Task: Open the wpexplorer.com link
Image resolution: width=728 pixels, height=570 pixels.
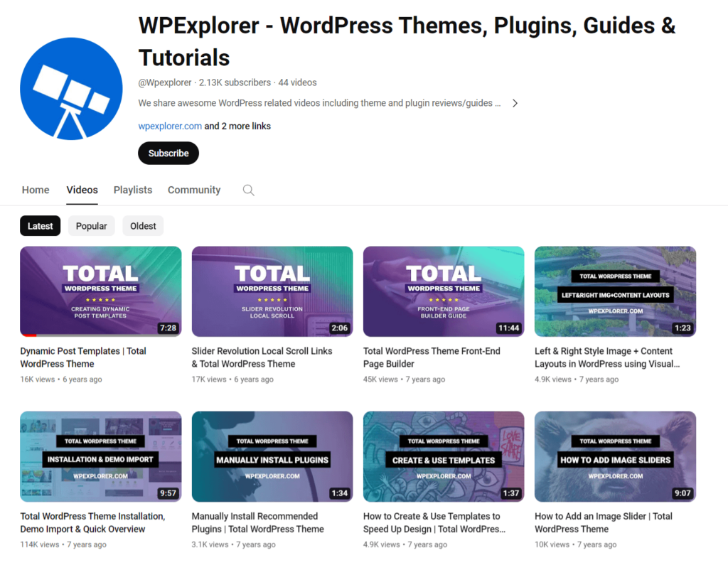Action: tap(170, 126)
